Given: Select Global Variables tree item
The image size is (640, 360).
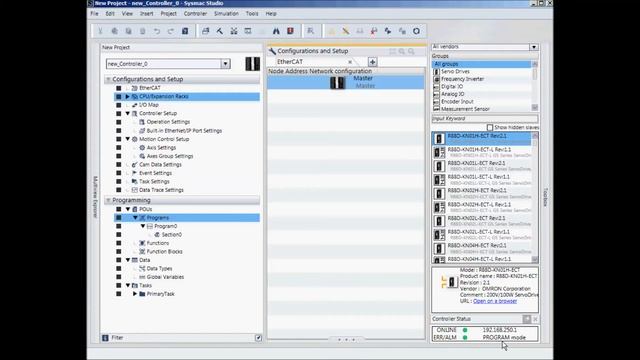Looking at the screenshot, I should click(165, 277).
